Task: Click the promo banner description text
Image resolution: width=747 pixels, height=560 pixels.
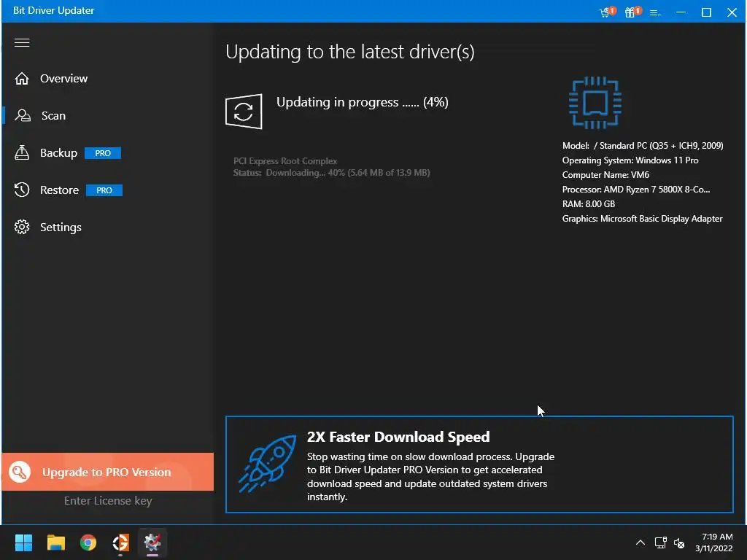Action: (x=430, y=477)
